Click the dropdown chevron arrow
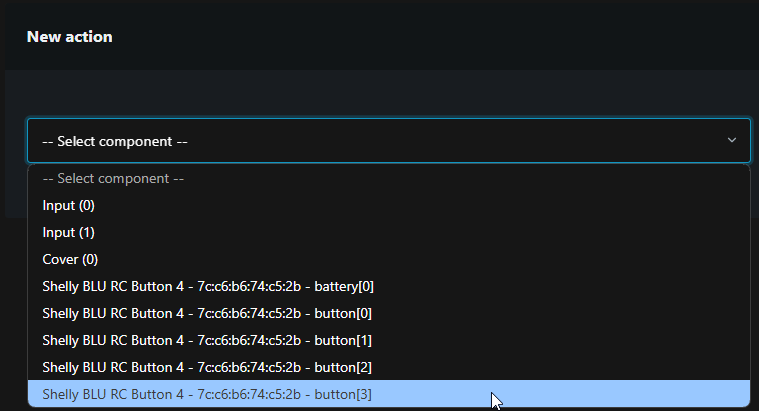The image size is (759, 411). point(732,141)
